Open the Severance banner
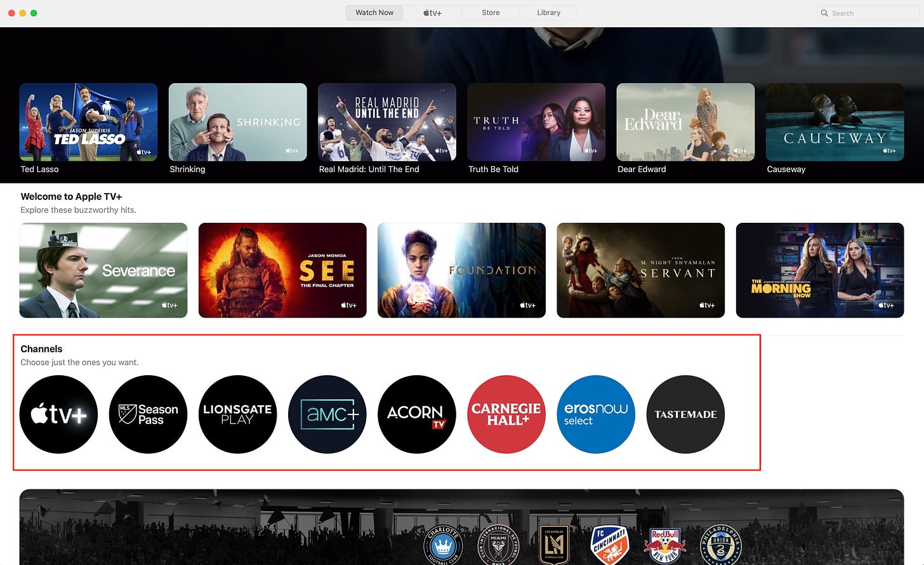 click(103, 270)
